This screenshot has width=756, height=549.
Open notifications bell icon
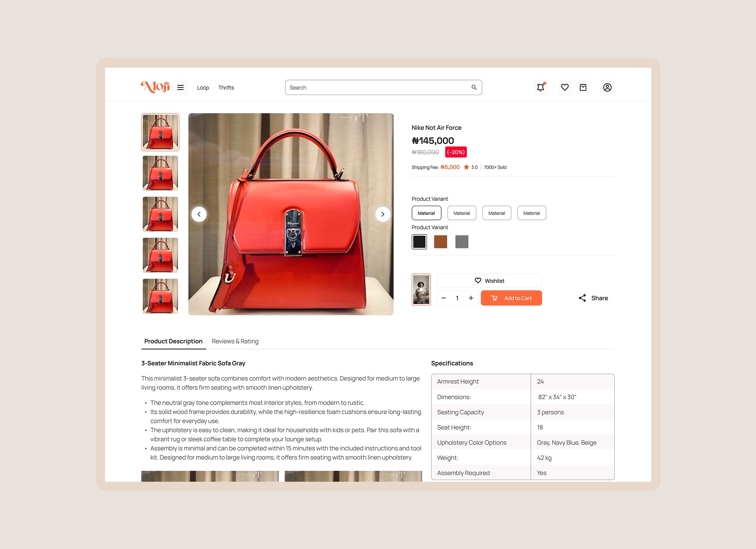pyautogui.click(x=540, y=87)
